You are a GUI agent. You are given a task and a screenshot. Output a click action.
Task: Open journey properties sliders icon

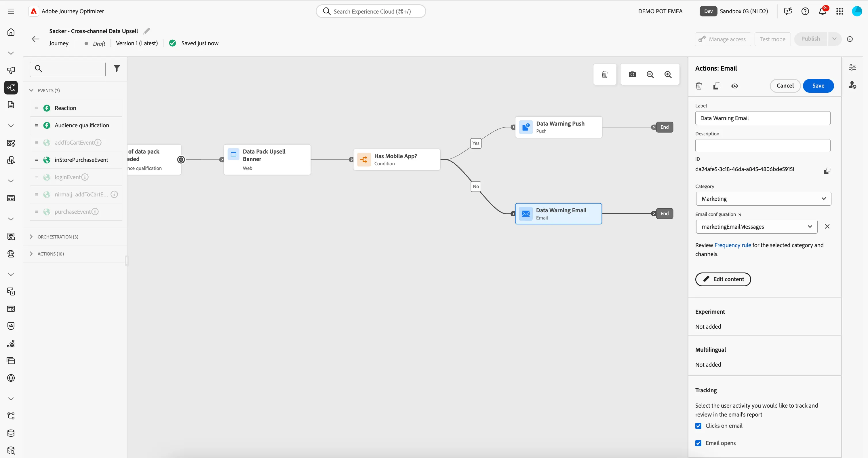coord(852,67)
